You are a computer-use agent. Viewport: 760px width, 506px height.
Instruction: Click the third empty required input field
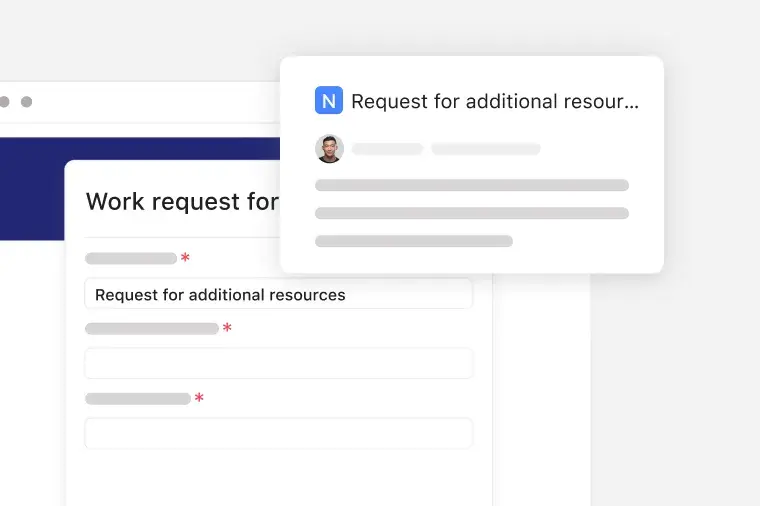point(279,433)
